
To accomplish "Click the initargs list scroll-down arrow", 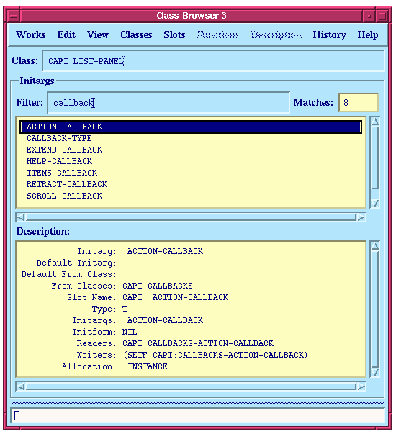I will (x=375, y=203).
